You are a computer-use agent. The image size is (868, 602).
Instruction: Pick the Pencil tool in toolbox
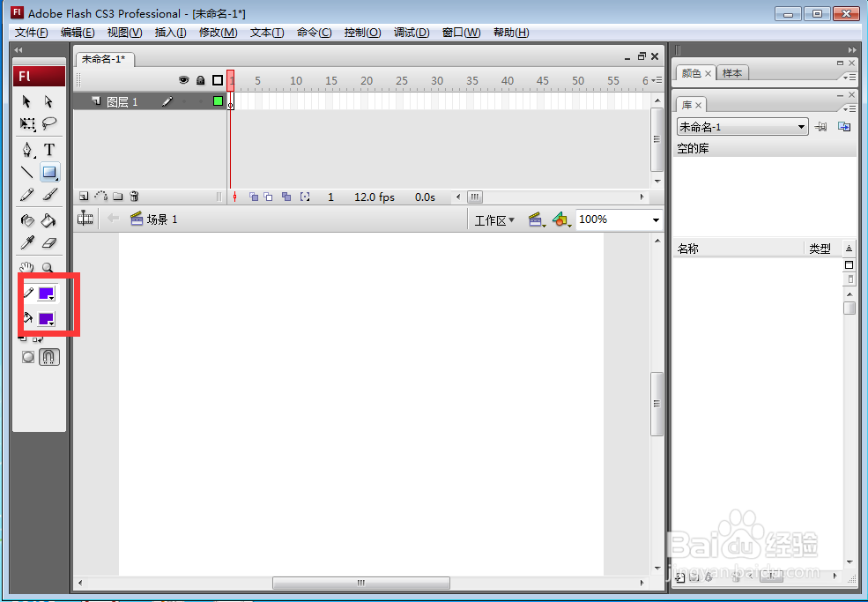(x=26, y=195)
